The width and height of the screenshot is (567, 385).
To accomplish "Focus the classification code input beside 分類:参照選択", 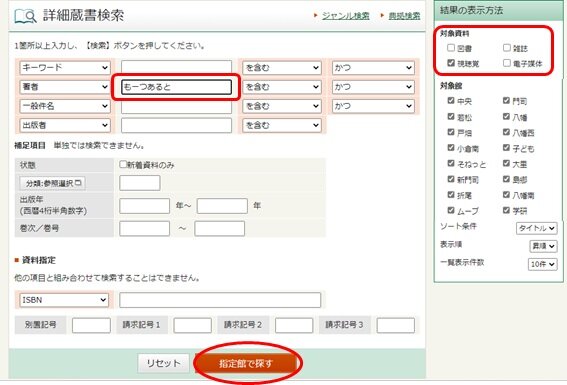I will click(140, 183).
